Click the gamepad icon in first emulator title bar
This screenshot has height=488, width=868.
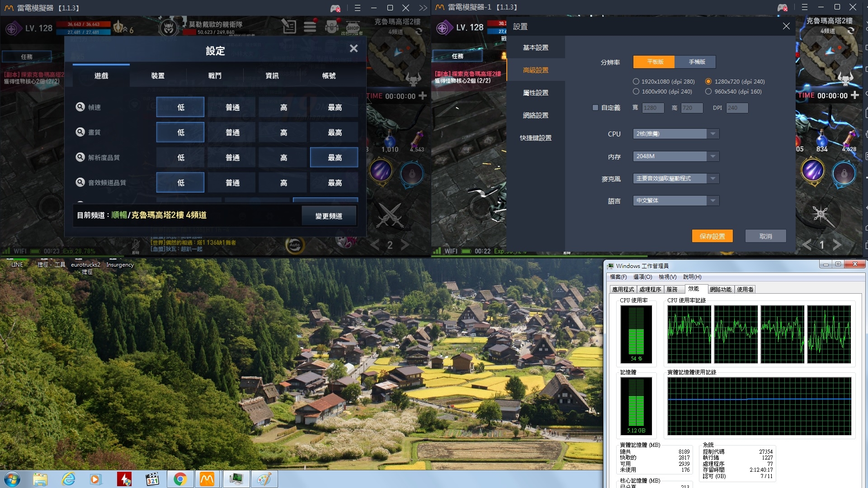[335, 8]
